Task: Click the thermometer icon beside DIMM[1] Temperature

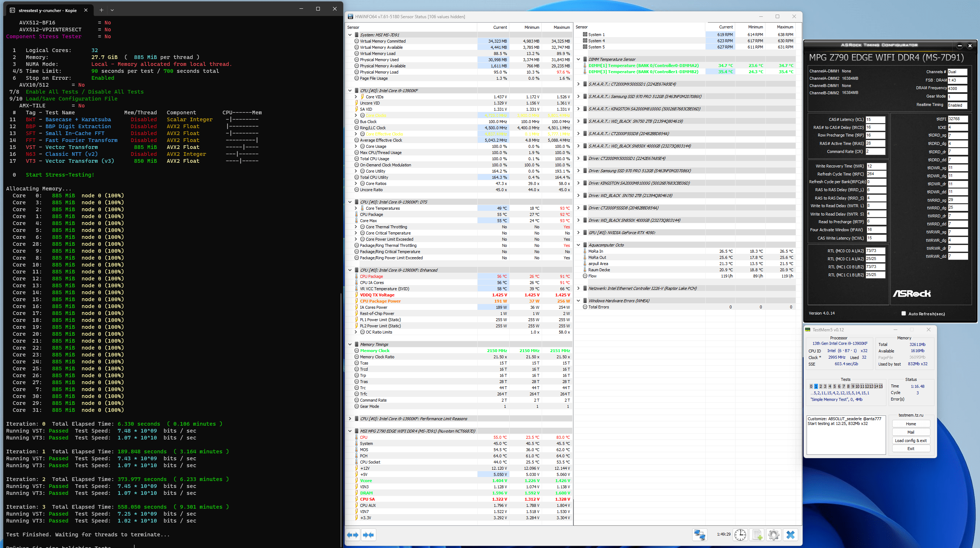Action: [585, 66]
